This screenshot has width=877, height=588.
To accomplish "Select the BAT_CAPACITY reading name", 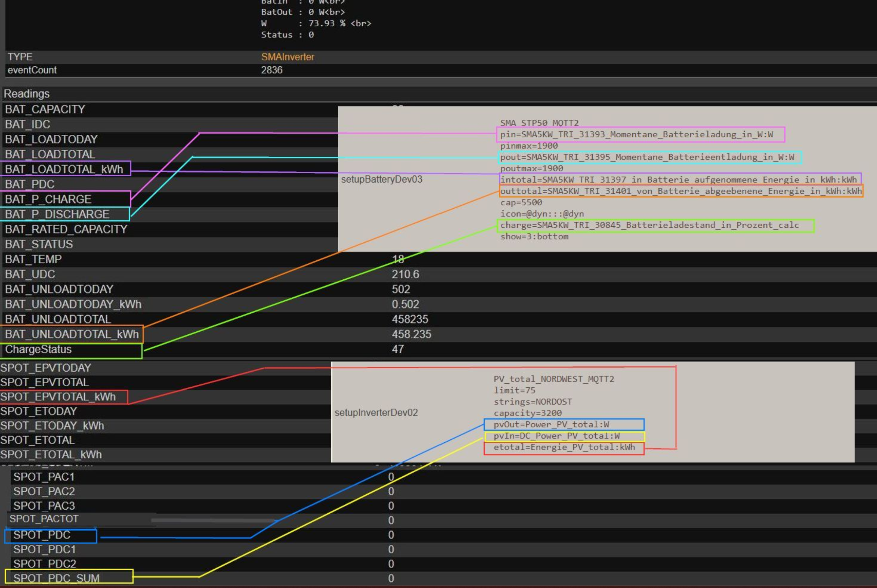I will (x=45, y=109).
